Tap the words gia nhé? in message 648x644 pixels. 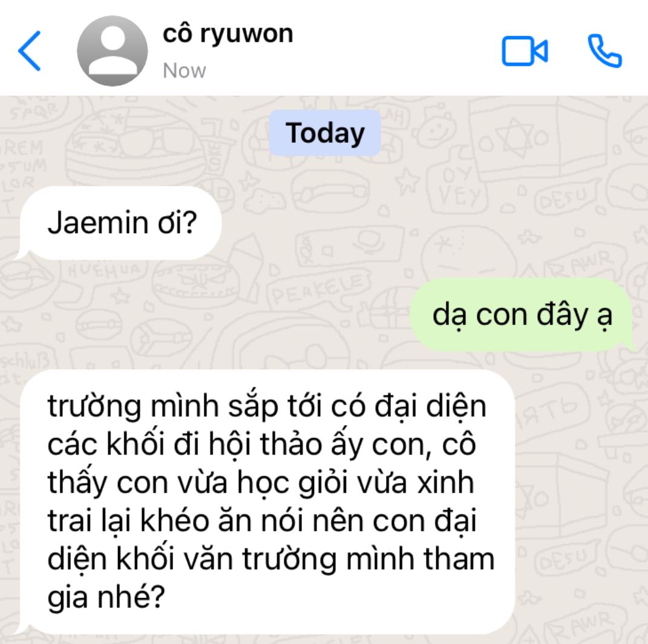[x=106, y=597]
